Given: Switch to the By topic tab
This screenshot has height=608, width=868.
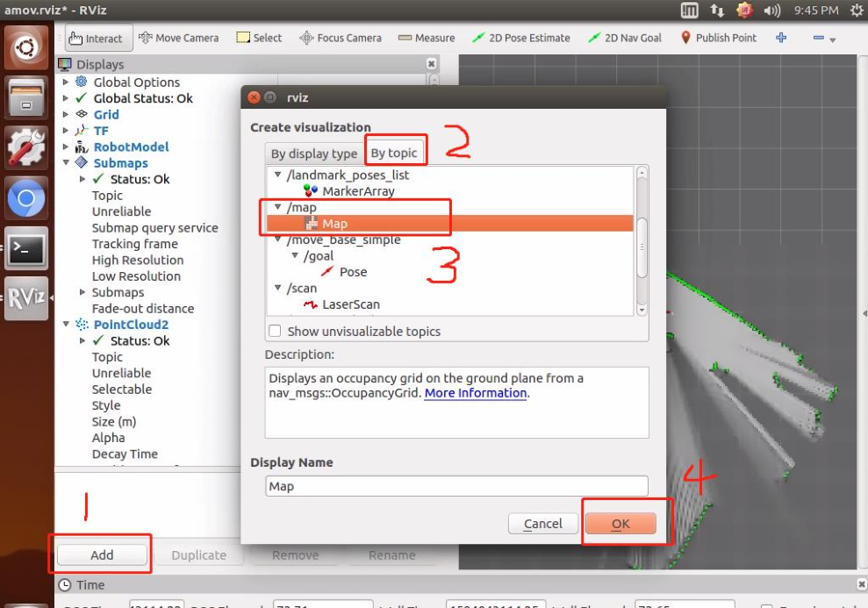Looking at the screenshot, I should (x=394, y=153).
